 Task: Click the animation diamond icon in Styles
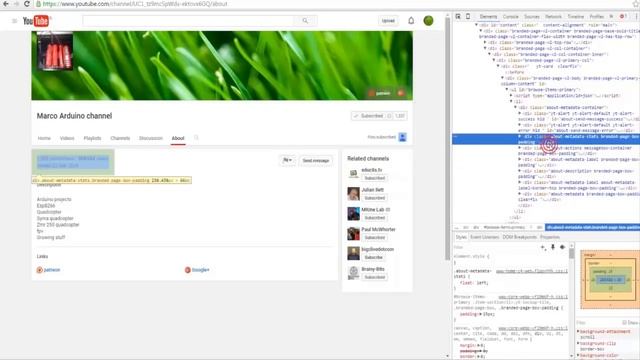(x=562, y=247)
